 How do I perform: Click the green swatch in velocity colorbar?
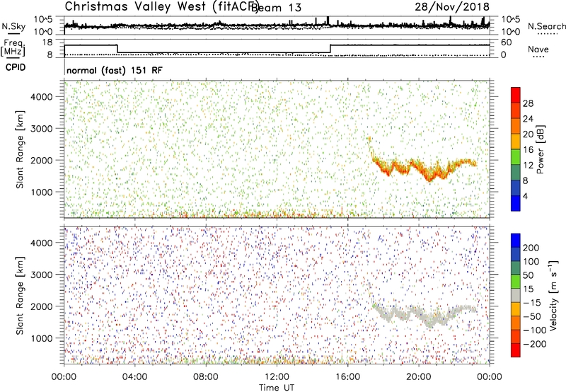click(516, 282)
